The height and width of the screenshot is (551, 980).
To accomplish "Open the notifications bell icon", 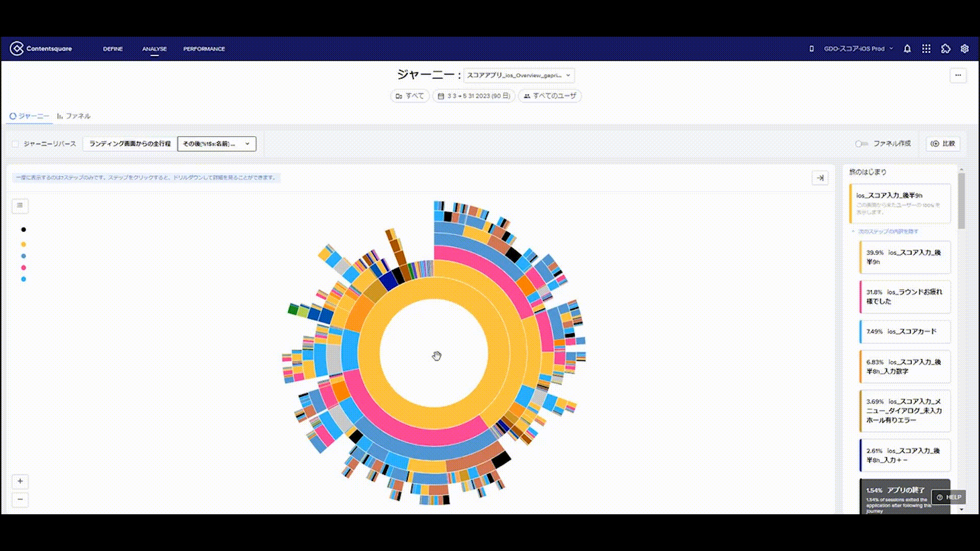I will [908, 48].
